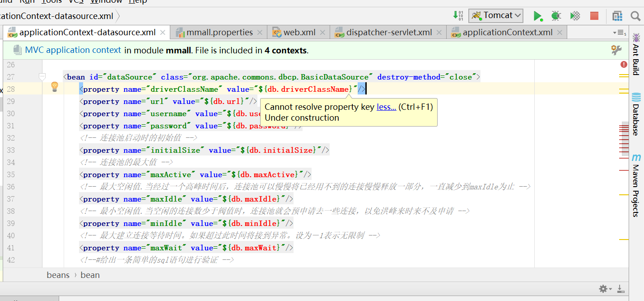
Task: Switch to web.xml tab
Action: point(299,32)
